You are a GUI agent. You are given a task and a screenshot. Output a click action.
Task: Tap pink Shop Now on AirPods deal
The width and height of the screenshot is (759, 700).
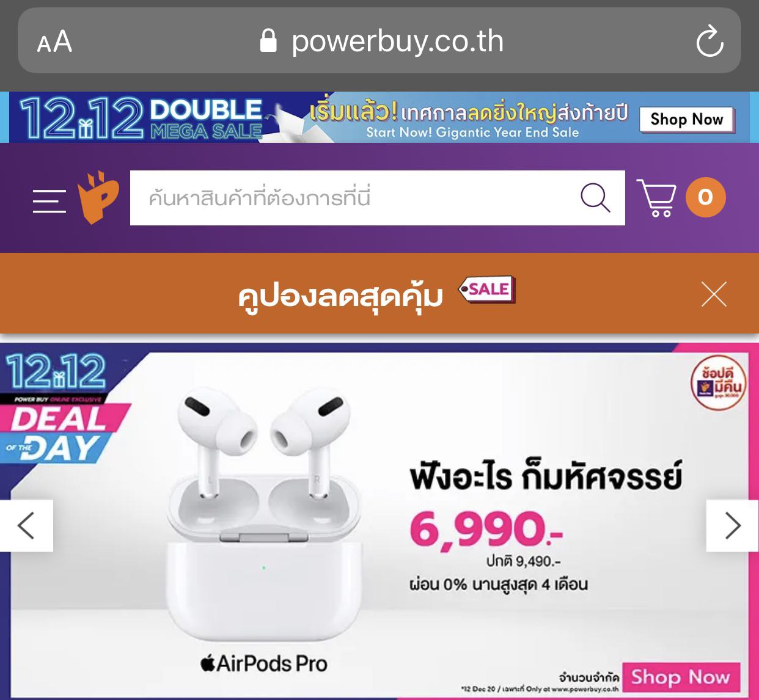click(x=681, y=677)
